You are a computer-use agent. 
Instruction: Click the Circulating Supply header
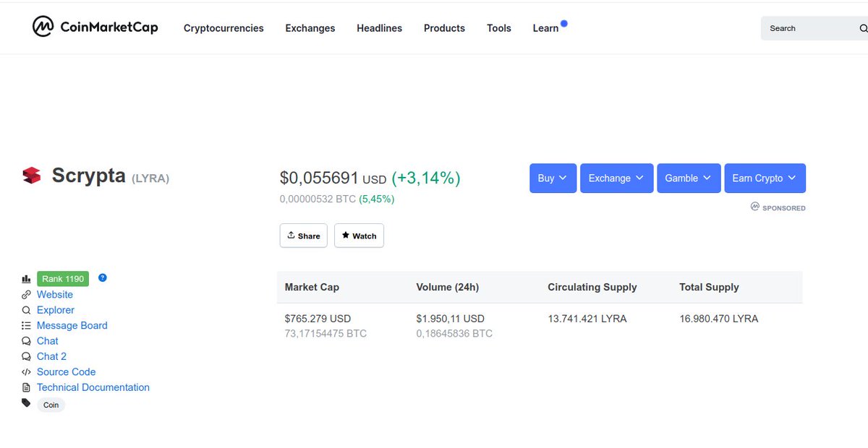592,287
